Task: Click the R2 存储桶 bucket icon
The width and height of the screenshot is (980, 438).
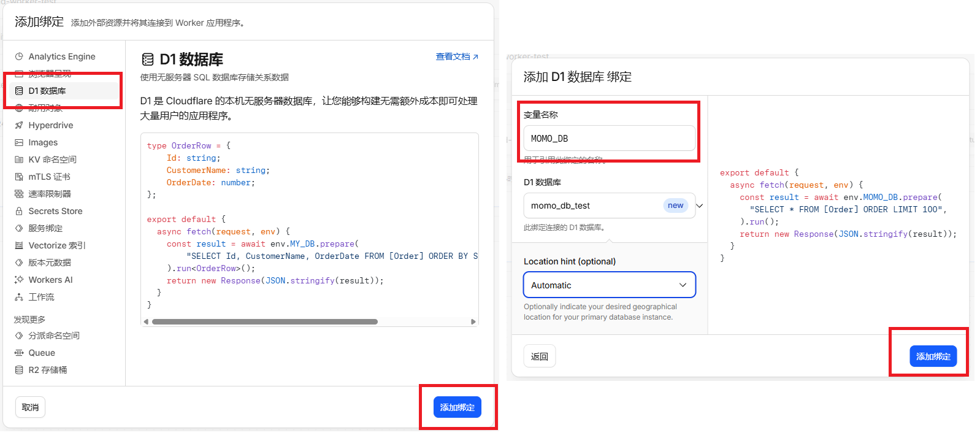Action: (19, 370)
